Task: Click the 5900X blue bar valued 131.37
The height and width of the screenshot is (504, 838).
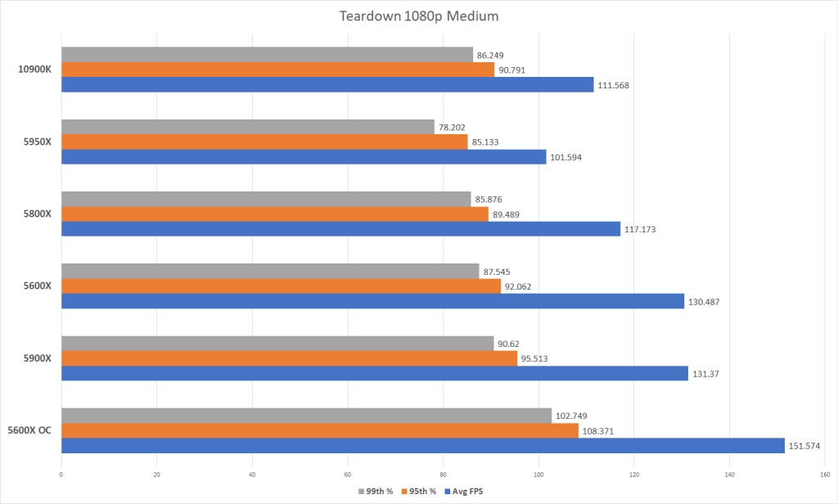Action: (375, 374)
